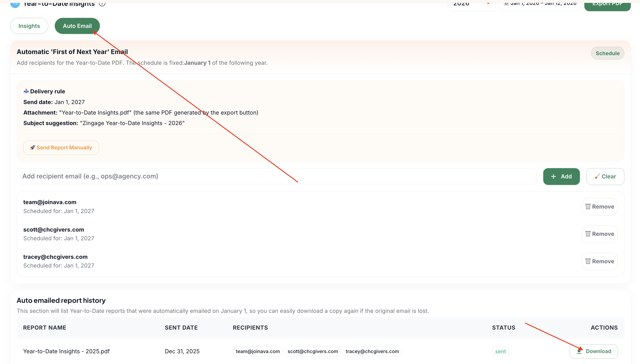Viewport: 640px width, 364px height.
Task: Click trash icon for team@joinava.com
Action: [x=588, y=207]
